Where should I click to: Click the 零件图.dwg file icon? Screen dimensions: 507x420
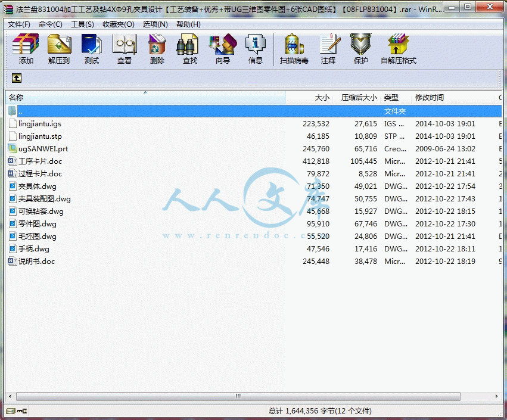(13, 224)
